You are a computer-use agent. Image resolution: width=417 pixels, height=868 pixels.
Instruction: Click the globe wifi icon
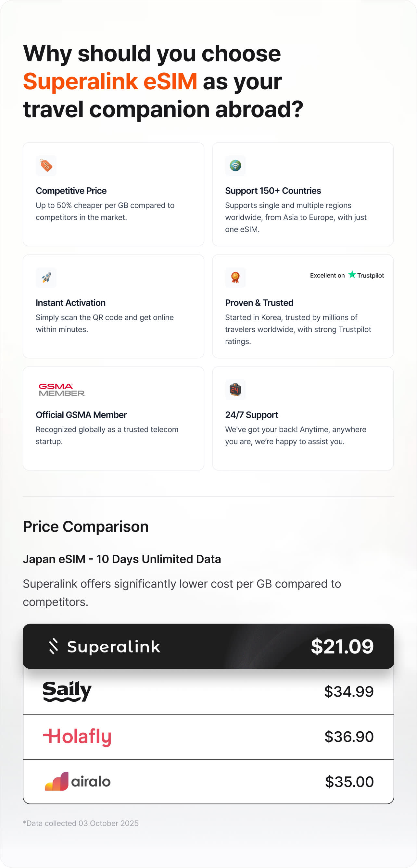tap(235, 166)
